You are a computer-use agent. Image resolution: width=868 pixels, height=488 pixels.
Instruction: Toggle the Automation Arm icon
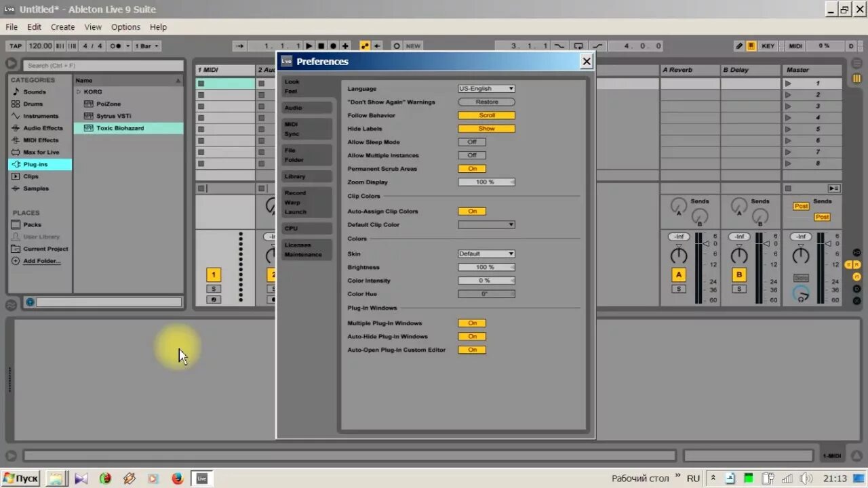tap(366, 46)
